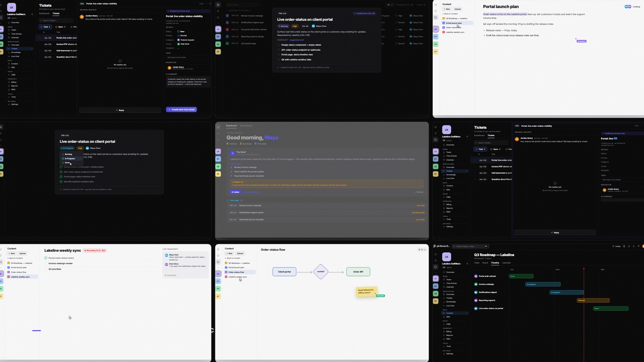Open the 'In Progress' status pill on task card
This screenshot has height=362, width=644.
coord(67,148)
